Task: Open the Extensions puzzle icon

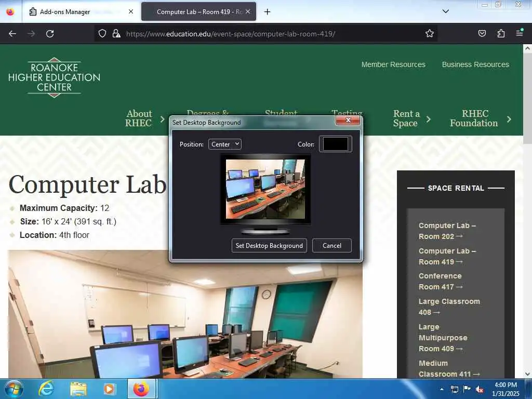Action: tap(501, 33)
